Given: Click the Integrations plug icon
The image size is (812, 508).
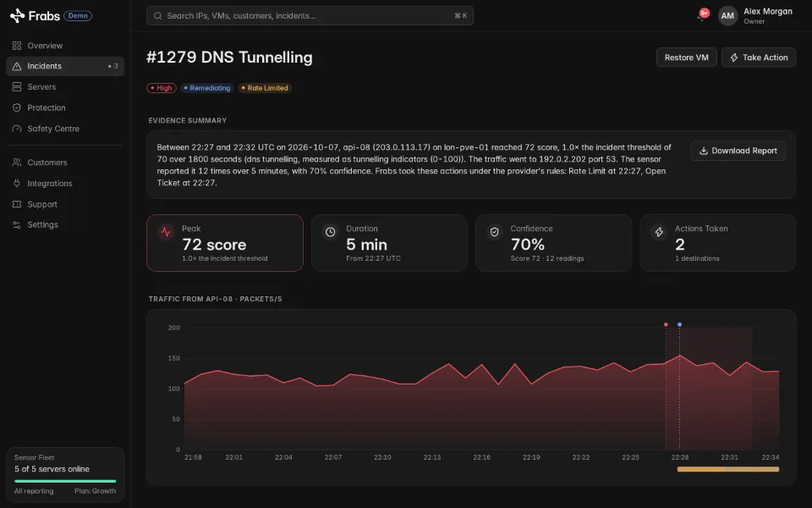Looking at the screenshot, I should (x=17, y=184).
